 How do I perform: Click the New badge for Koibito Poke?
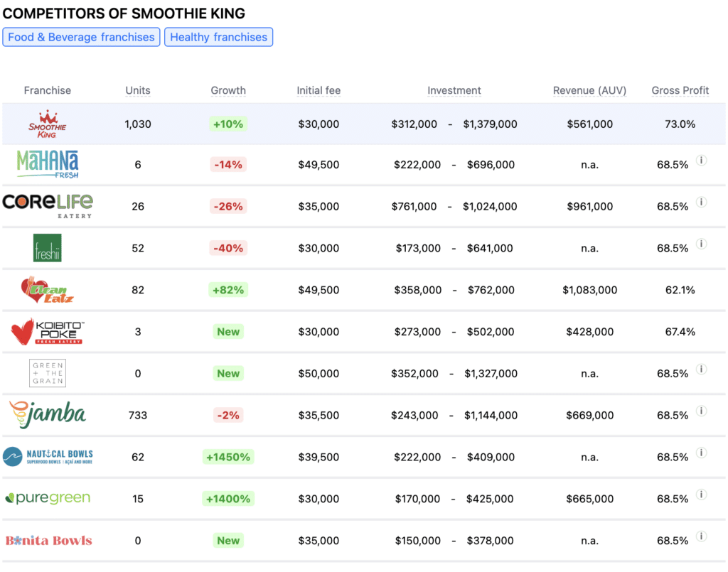[x=228, y=332]
